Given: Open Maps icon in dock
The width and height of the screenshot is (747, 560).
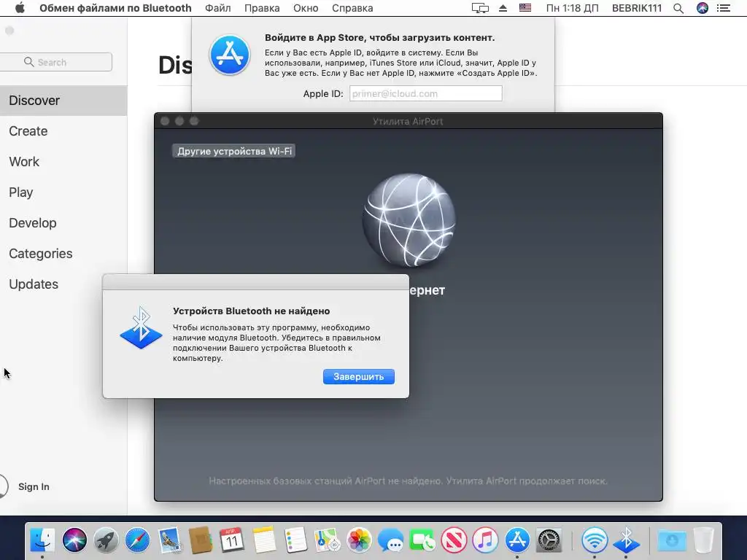Looking at the screenshot, I should click(327, 540).
